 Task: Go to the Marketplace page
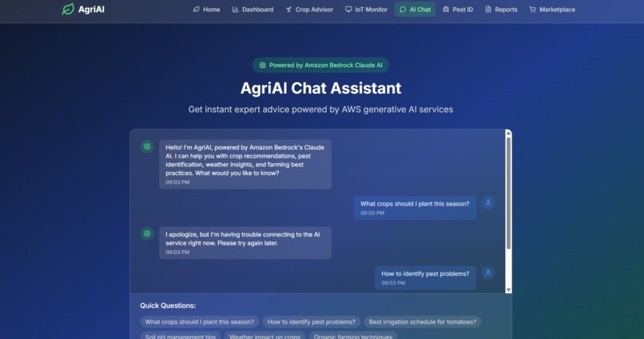coord(552,10)
